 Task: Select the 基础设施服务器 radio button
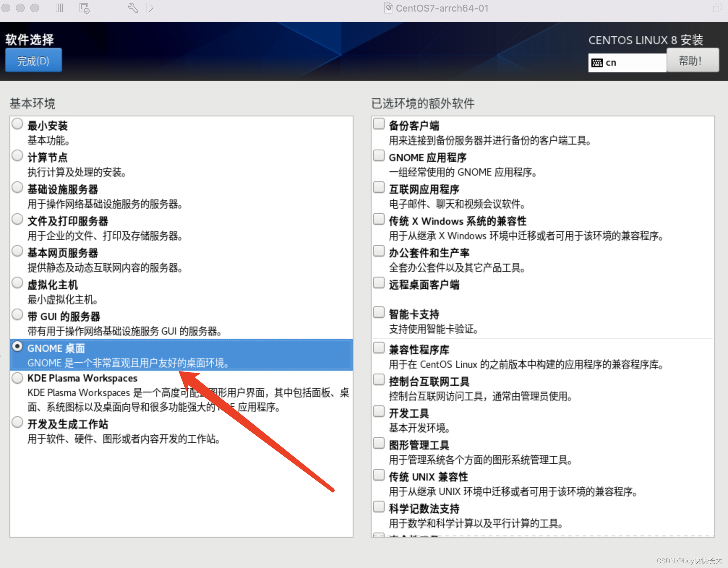pos(17,188)
